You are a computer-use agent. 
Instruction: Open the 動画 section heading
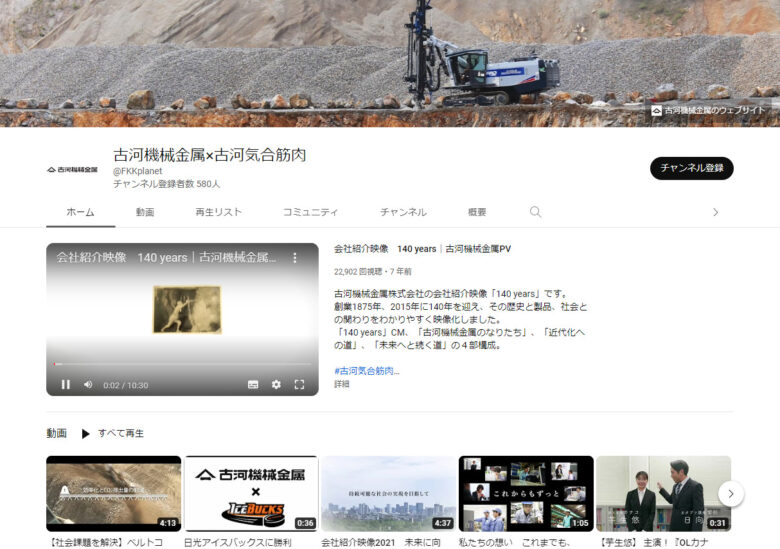pos(56,433)
